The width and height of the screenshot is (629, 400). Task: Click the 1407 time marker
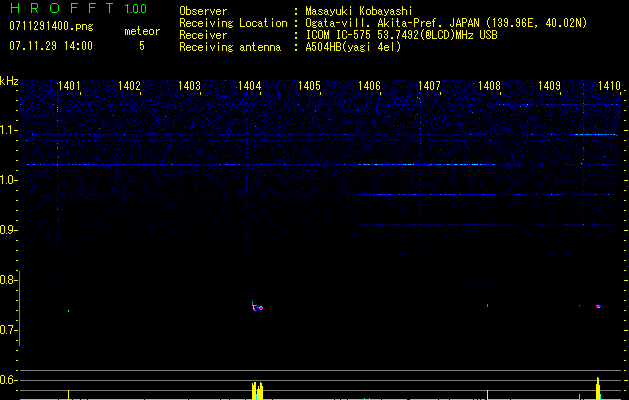(x=429, y=86)
